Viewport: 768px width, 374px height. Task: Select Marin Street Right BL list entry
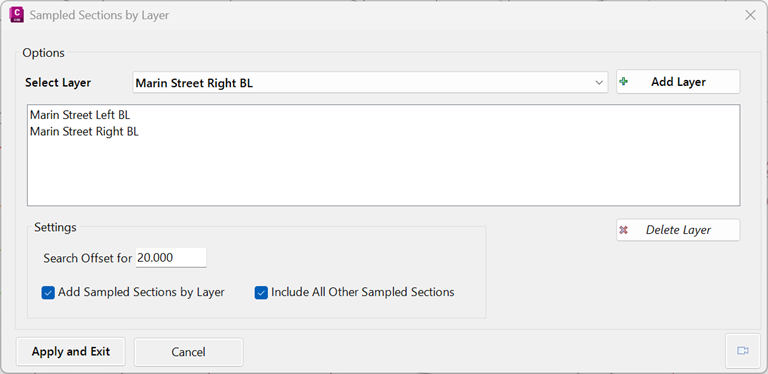click(84, 132)
